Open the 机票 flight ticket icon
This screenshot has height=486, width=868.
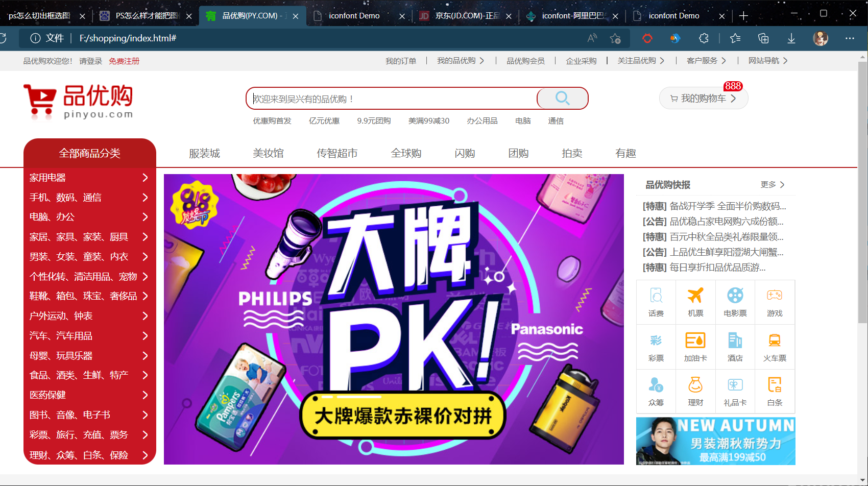tap(695, 301)
